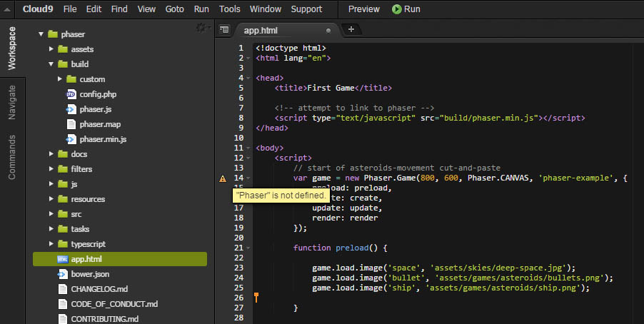Open the Goto menu
The image size is (644, 324).
[x=174, y=9]
